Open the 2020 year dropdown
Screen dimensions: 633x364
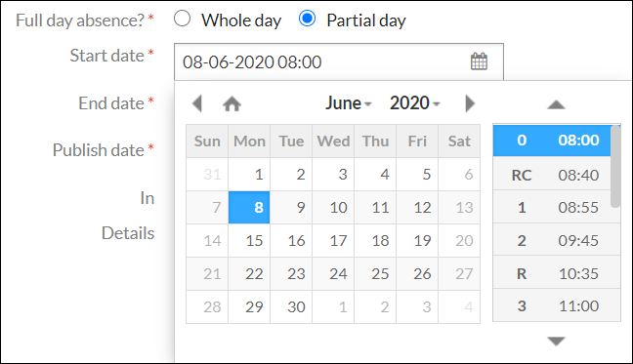[414, 103]
